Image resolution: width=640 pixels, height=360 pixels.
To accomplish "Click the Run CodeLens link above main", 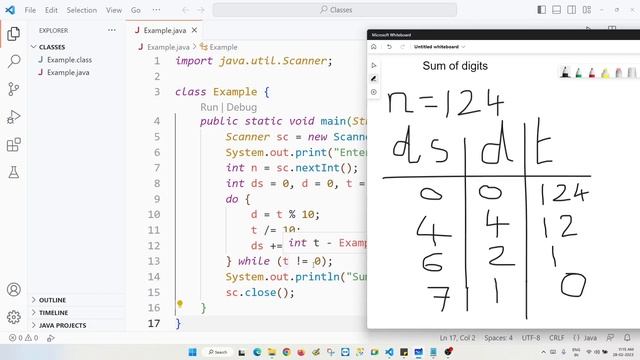I will (209, 107).
